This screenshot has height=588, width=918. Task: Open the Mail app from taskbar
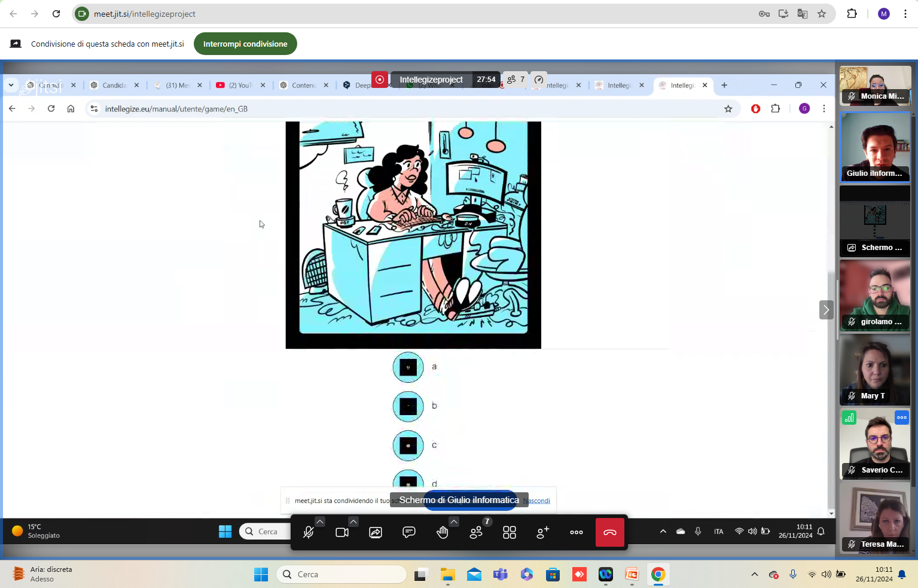[x=474, y=574]
